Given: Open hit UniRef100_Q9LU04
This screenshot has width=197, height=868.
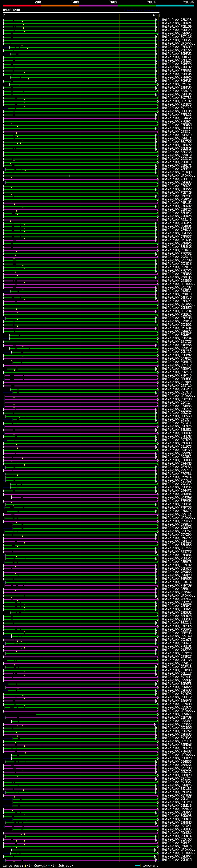Looking at the screenshot, I should coord(177,857).
